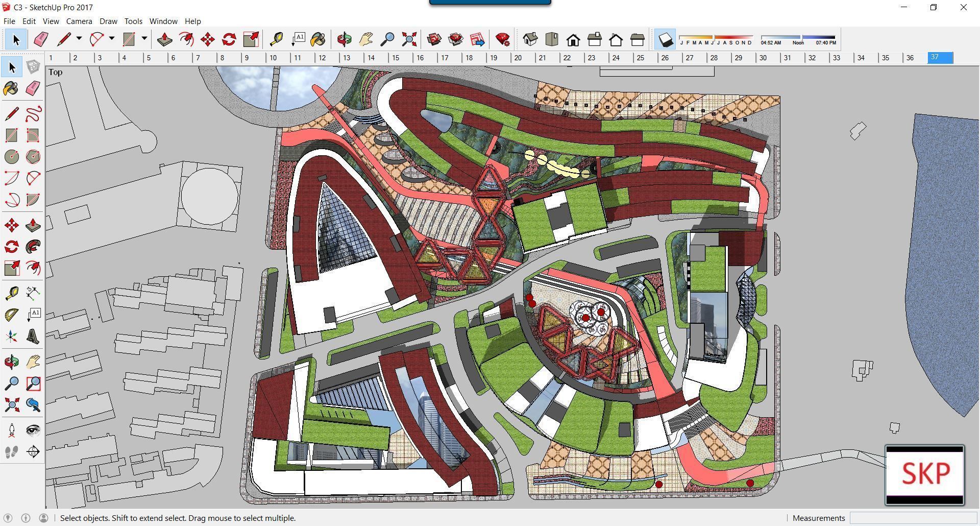Open the File menu

(9, 21)
